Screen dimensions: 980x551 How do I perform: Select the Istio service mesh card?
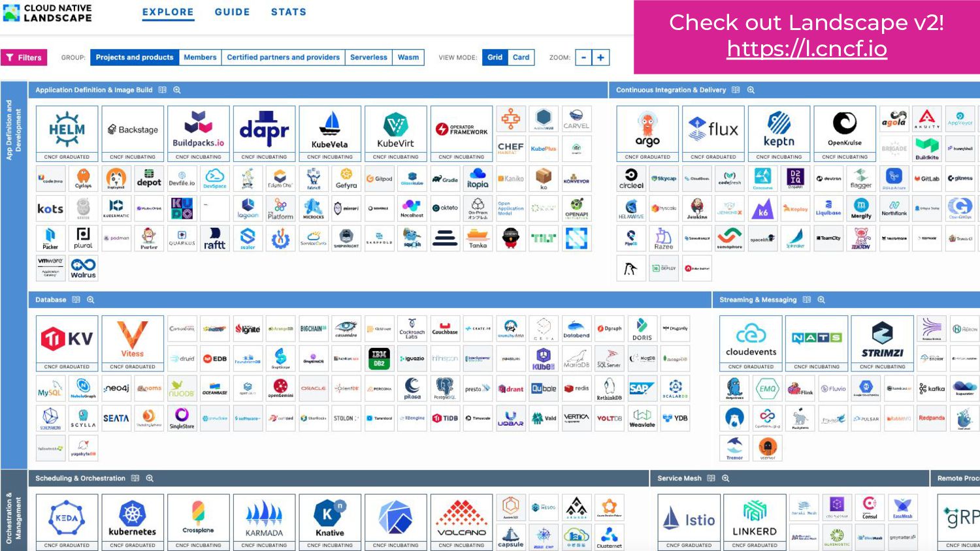(x=689, y=522)
